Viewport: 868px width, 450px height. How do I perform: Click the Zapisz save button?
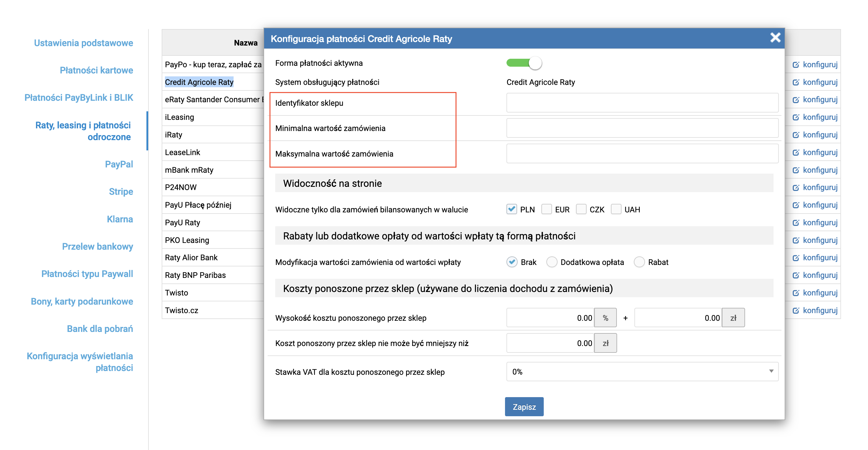[524, 407]
